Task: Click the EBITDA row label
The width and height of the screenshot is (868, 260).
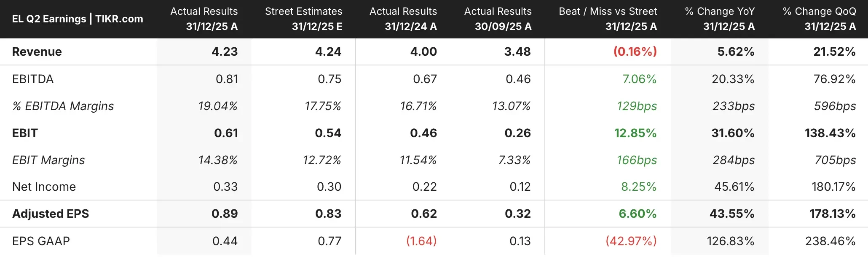Action: click(x=33, y=79)
